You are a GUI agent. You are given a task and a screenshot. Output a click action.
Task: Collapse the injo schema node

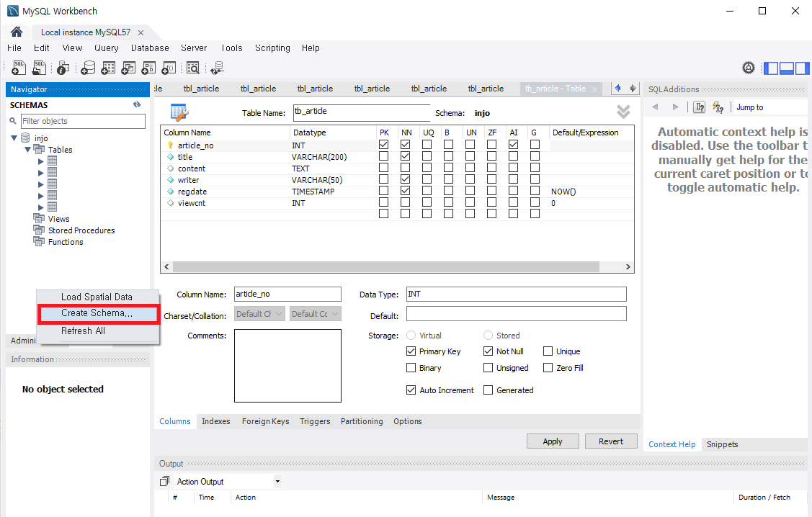click(14, 138)
